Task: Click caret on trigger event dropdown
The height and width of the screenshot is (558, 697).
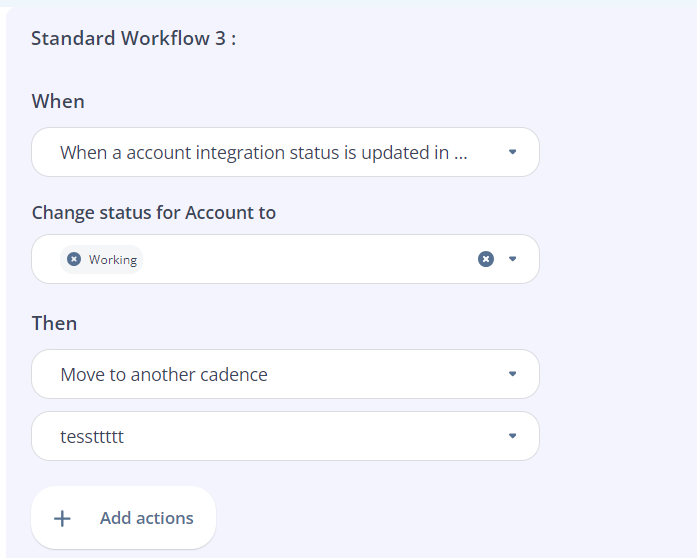Action: tap(513, 152)
